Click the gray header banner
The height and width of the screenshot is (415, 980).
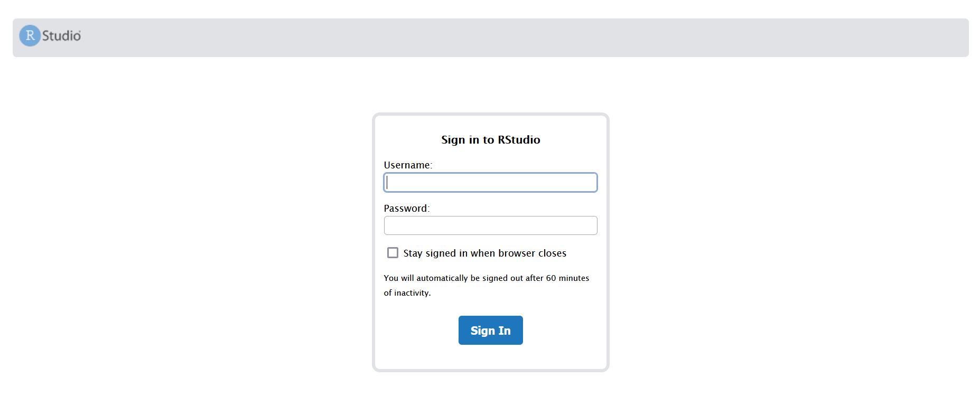pos(475,37)
